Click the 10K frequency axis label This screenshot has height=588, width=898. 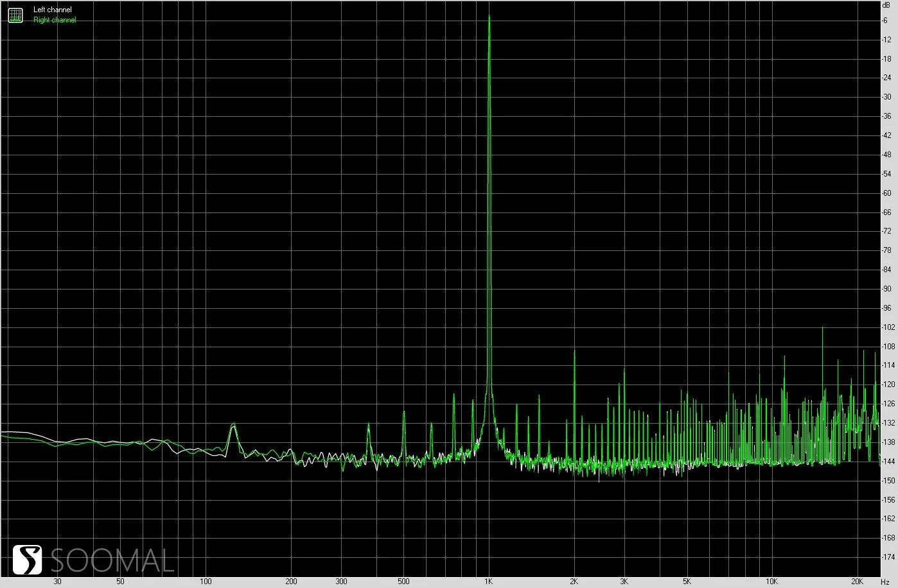point(772,582)
